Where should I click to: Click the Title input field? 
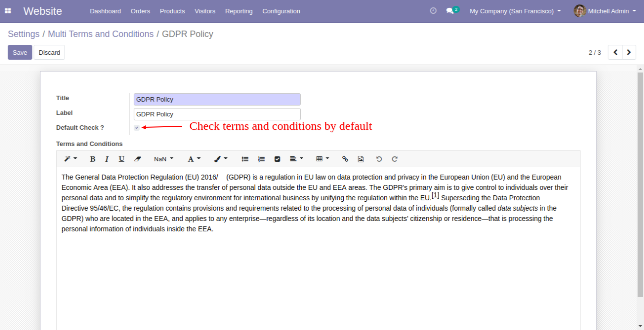(217, 99)
